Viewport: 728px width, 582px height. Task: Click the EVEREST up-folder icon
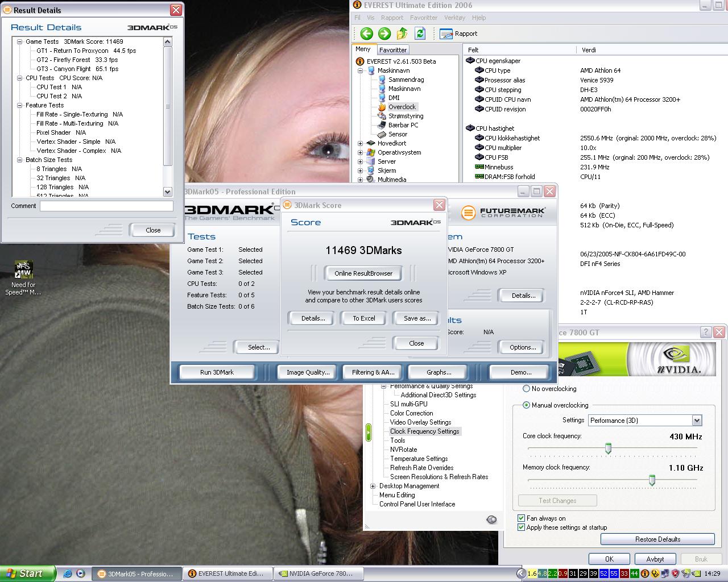click(402, 34)
